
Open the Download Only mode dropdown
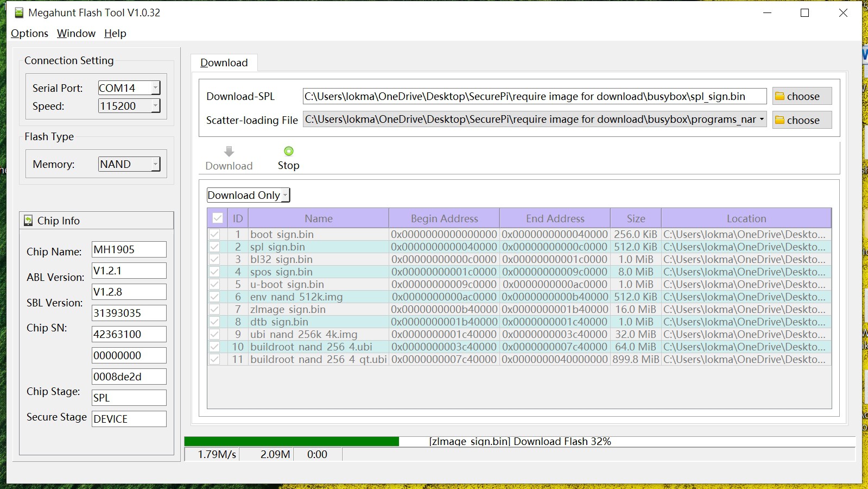coord(285,195)
